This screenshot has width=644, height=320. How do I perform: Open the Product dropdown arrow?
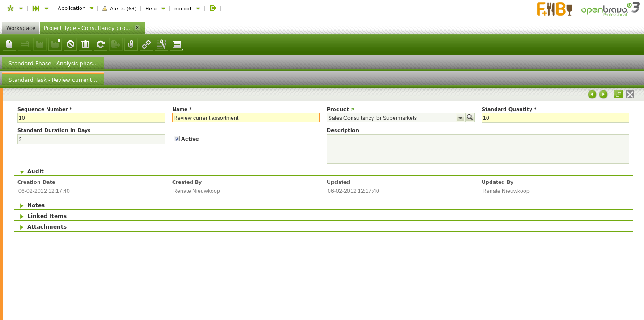click(x=460, y=118)
